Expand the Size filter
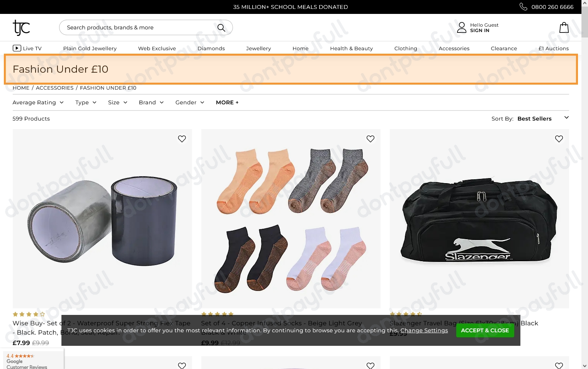588x369 pixels. click(117, 102)
